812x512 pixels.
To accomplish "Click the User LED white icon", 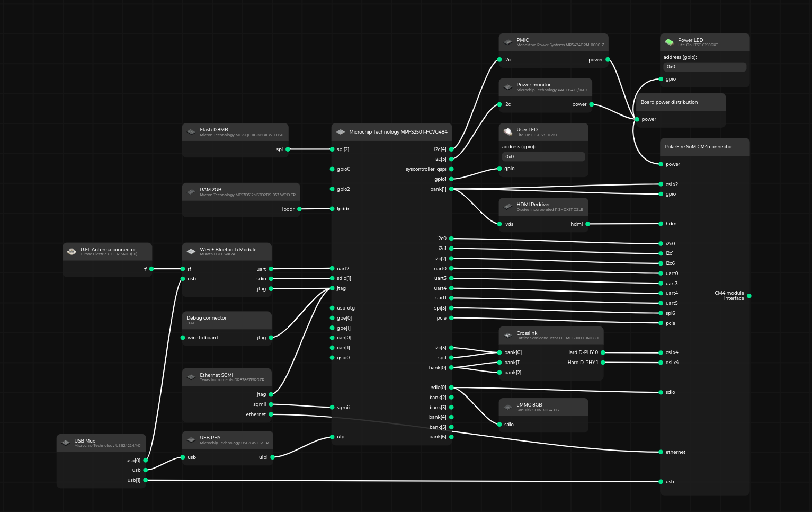I will 507,131.
